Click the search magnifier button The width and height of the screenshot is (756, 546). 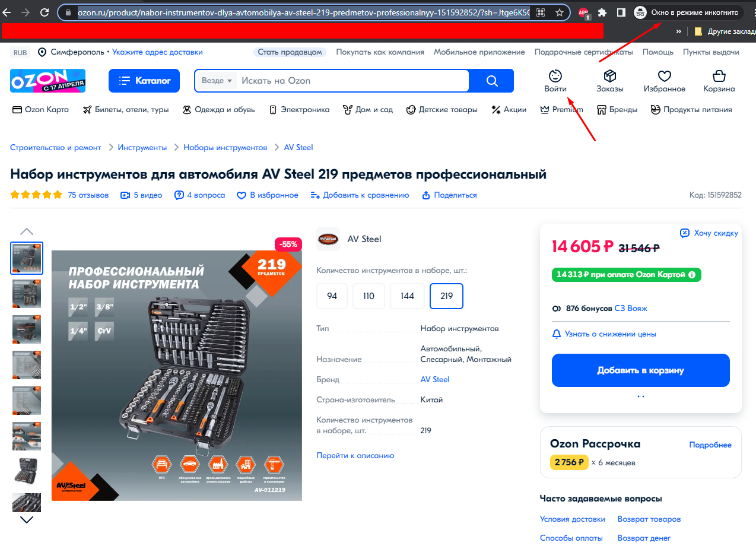coord(491,81)
